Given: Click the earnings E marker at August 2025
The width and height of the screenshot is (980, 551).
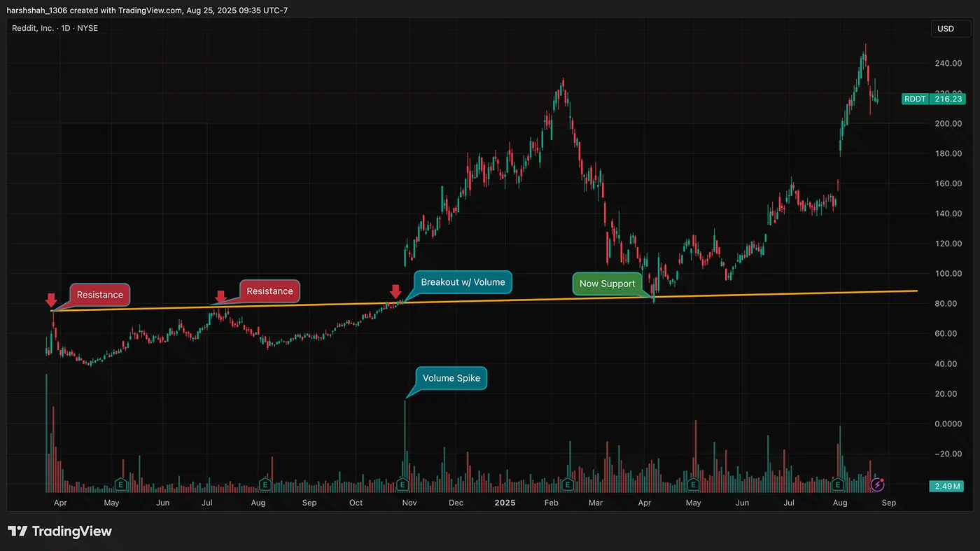Looking at the screenshot, I should 838,484.
